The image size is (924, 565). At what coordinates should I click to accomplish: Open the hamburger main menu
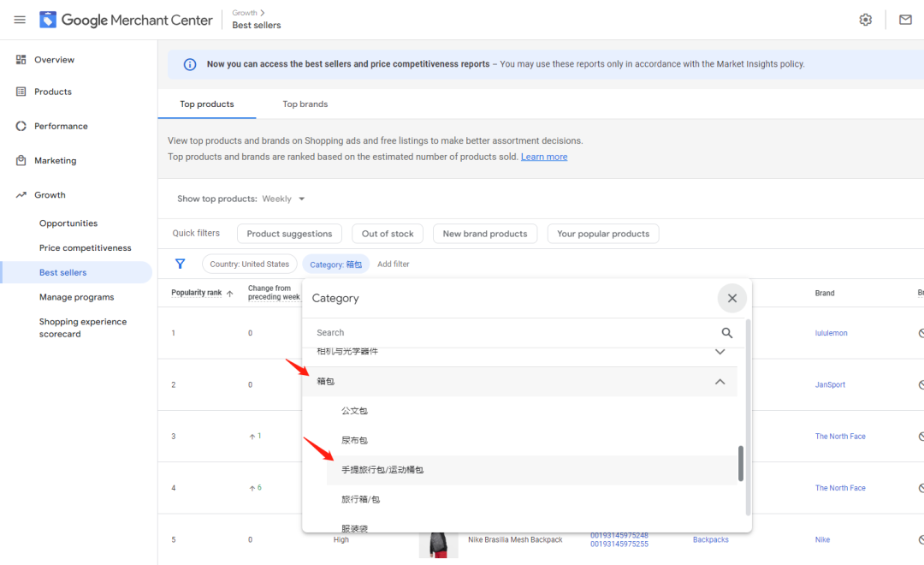(20, 20)
